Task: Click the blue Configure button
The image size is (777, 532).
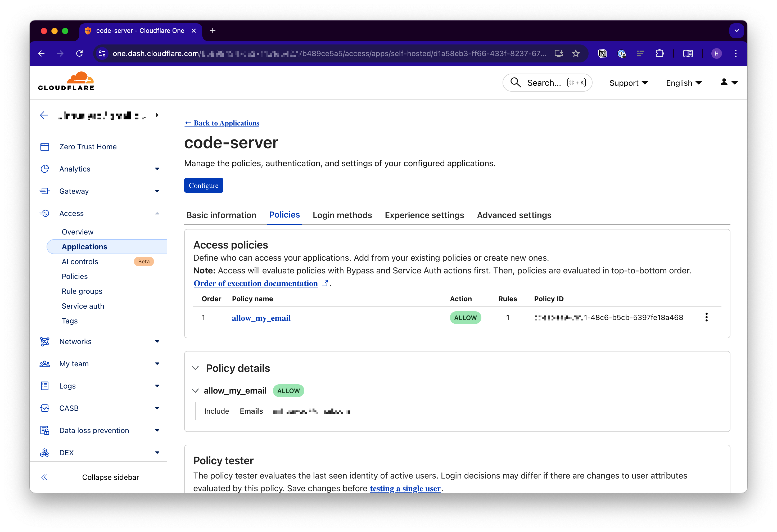Action: pos(203,185)
